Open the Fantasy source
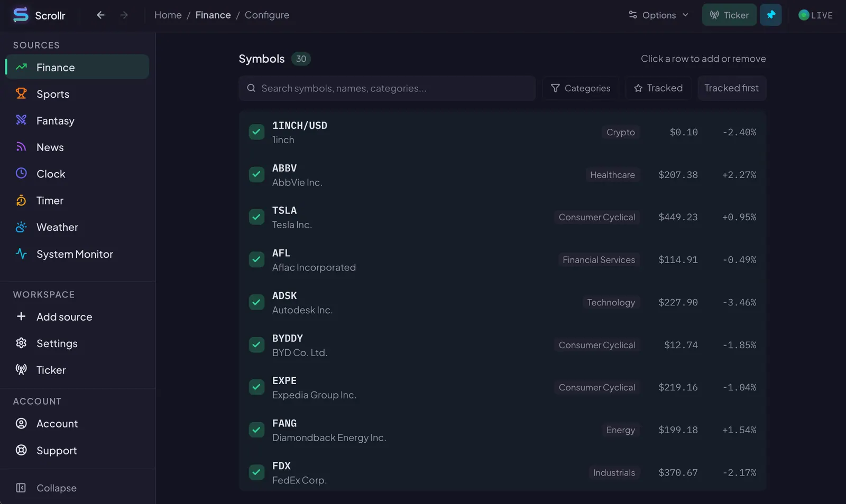 coord(77,120)
